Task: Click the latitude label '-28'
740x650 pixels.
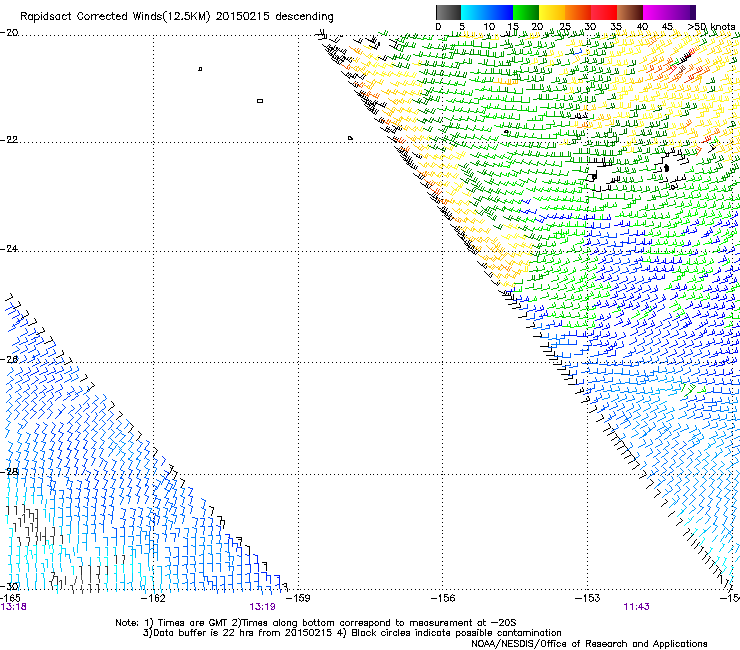Action: tap(9, 471)
